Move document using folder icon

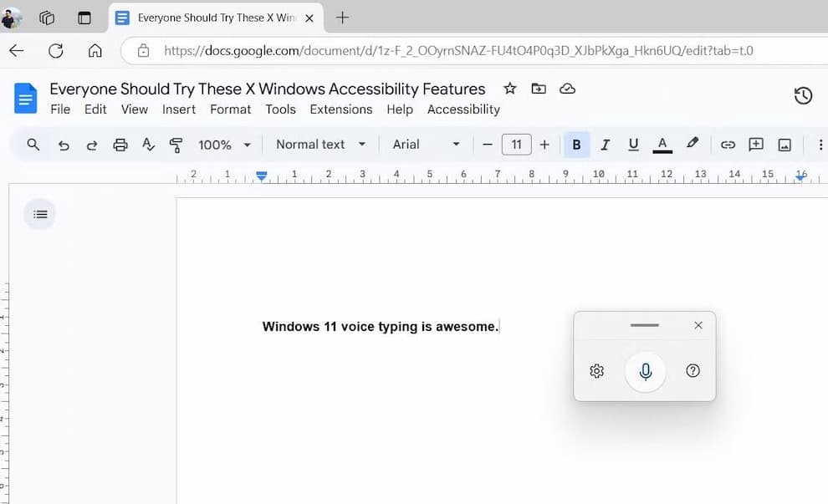[539, 89]
